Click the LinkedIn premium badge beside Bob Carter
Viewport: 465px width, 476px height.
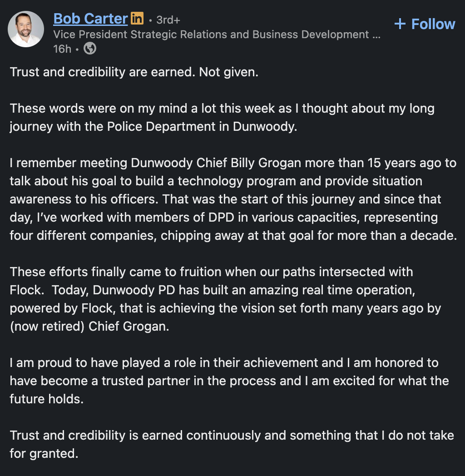[137, 19]
